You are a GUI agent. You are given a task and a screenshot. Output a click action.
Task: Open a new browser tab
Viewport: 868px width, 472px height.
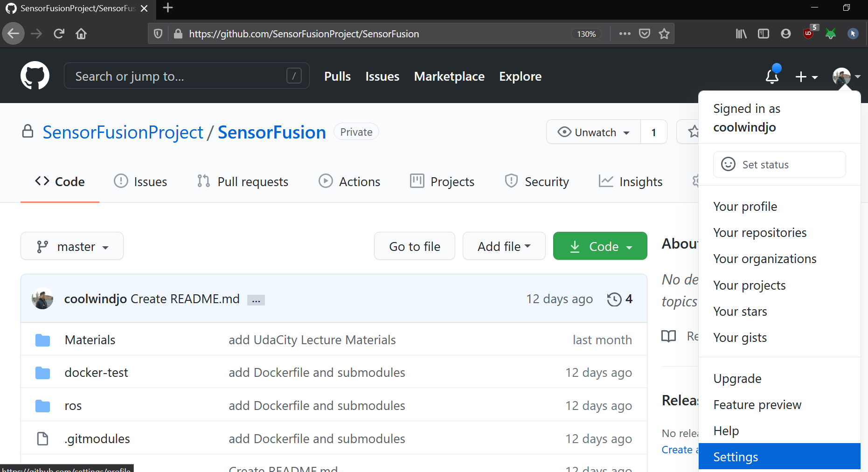(x=168, y=8)
